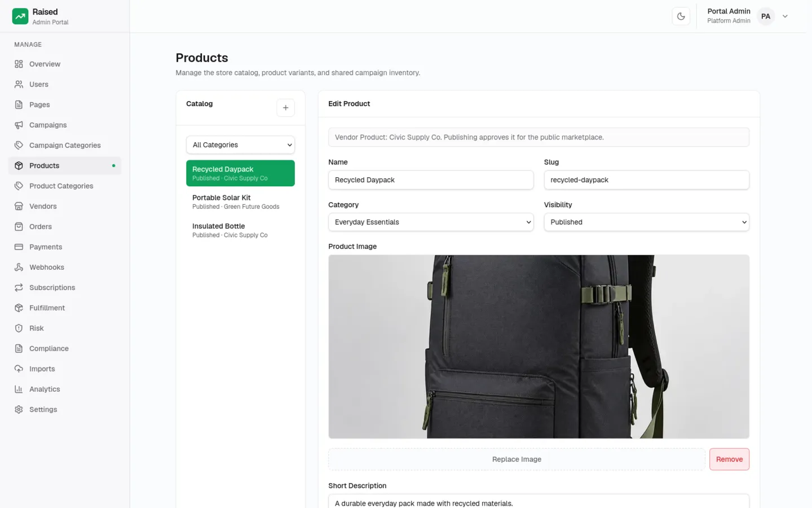Open Analytics from the sidebar
Viewport: 812px width, 508px height.
click(x=65, y=389)
